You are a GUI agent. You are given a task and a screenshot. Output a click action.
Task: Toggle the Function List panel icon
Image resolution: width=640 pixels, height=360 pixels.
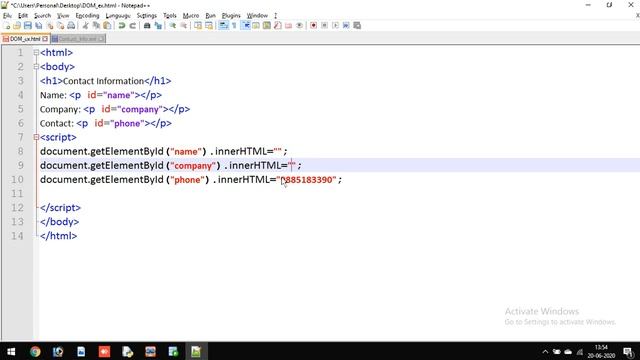pos(278,26)
